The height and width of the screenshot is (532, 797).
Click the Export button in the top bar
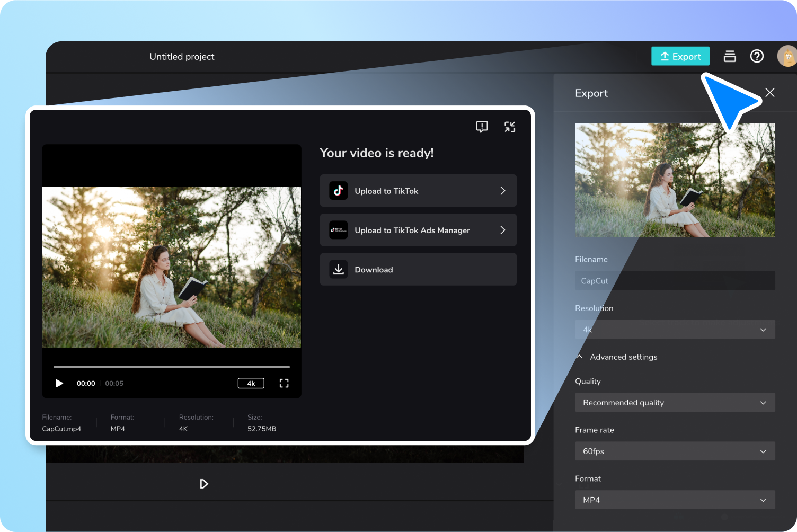click(x=680, y=56)
